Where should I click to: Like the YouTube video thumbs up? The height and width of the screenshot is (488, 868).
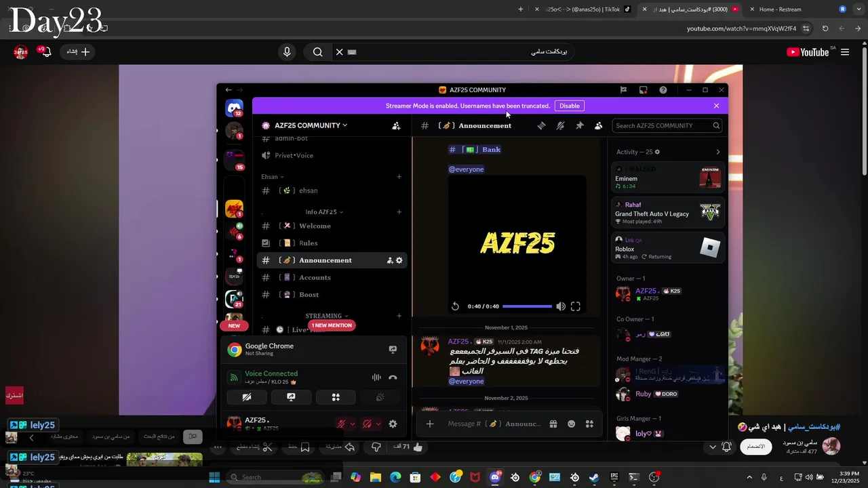[x=418, y=447]
